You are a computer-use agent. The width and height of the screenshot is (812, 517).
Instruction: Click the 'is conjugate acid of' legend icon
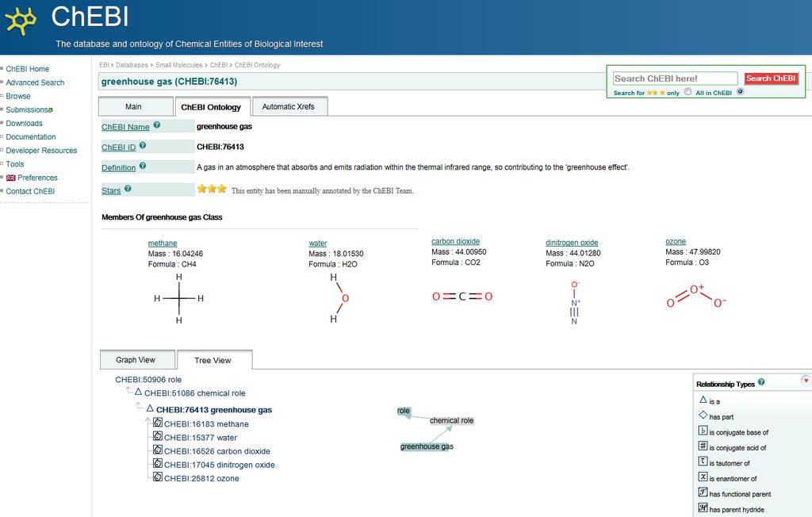click(x=703, y=446)
